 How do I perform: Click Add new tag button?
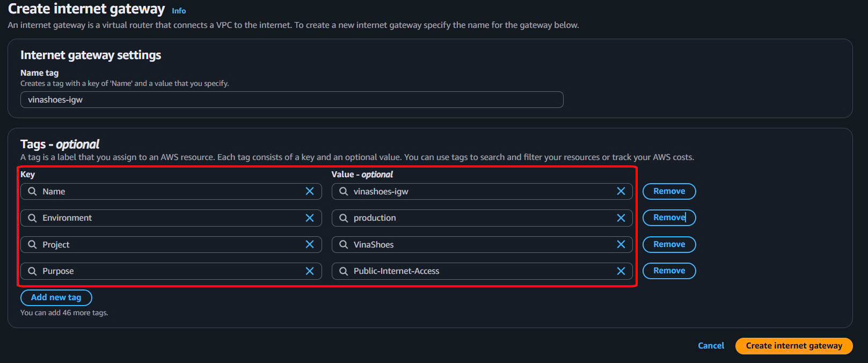[56, 297]
